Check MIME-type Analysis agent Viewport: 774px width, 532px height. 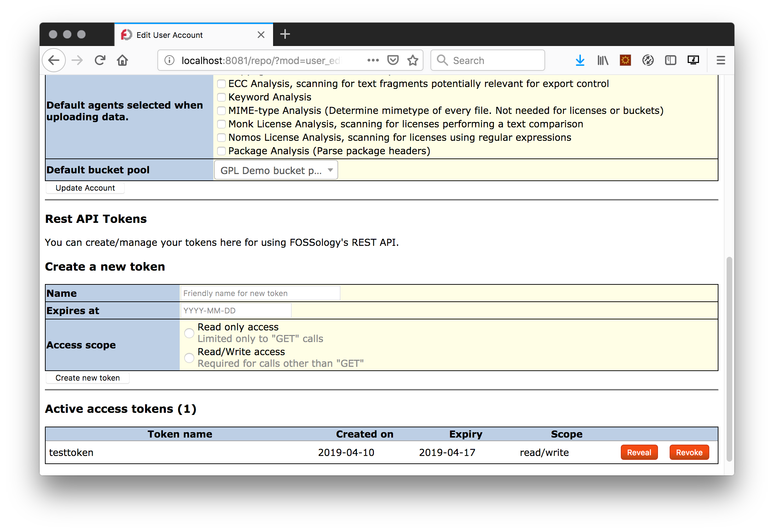(221, 111)
